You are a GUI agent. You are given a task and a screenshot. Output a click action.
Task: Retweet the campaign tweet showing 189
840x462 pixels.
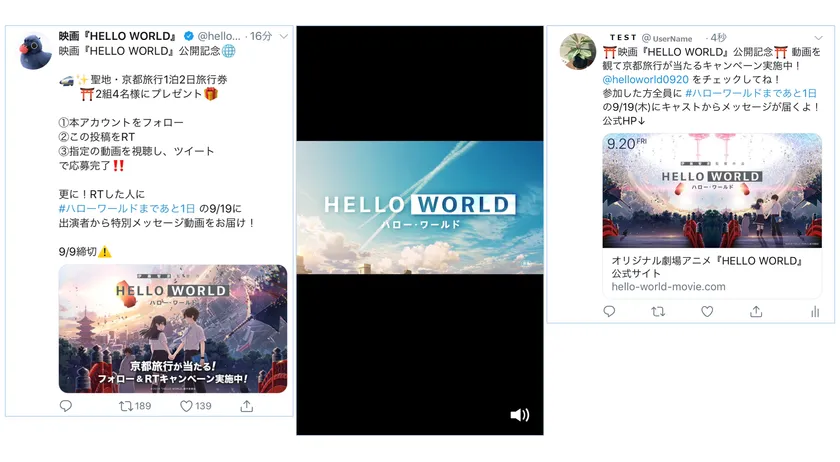[134, 406]
